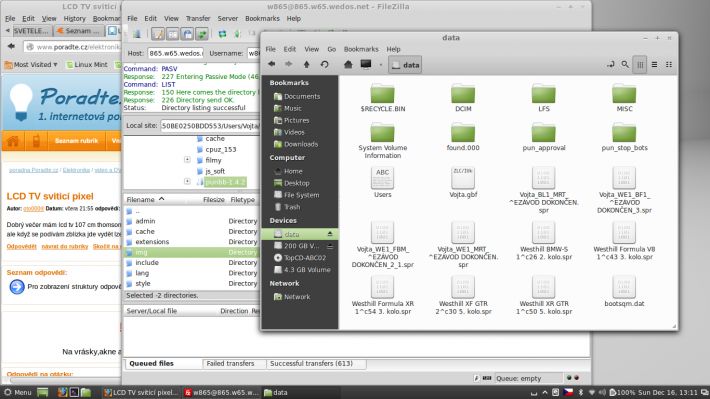This screenshot has height=399, width=710.
Task: Select the bootsqm.dat file
Action: 624,291
